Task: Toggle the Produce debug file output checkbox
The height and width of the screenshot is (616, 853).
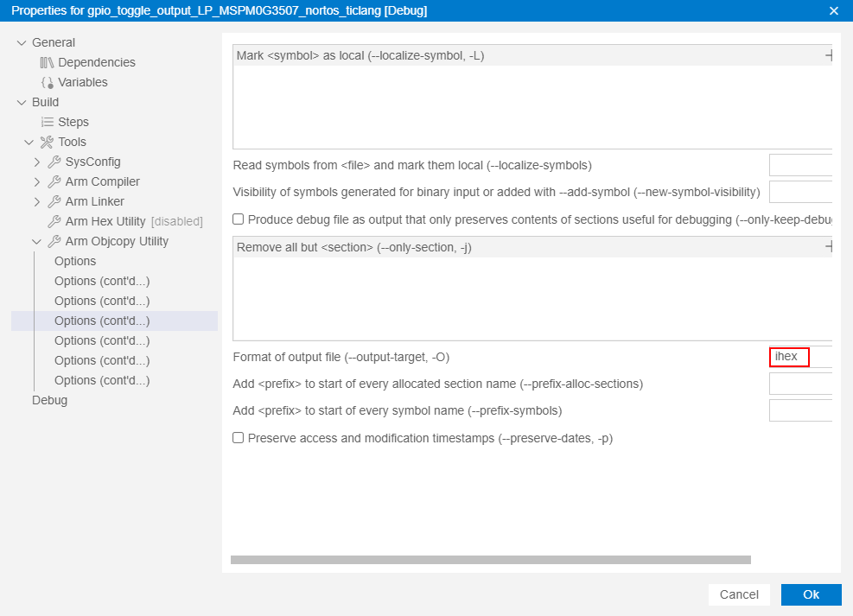Action: click(239, 219)
